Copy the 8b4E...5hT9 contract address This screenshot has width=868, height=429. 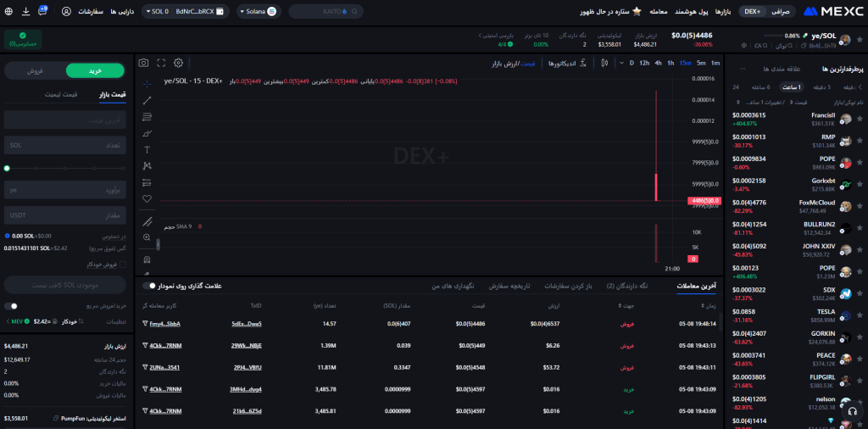click(x=805, y=46)
